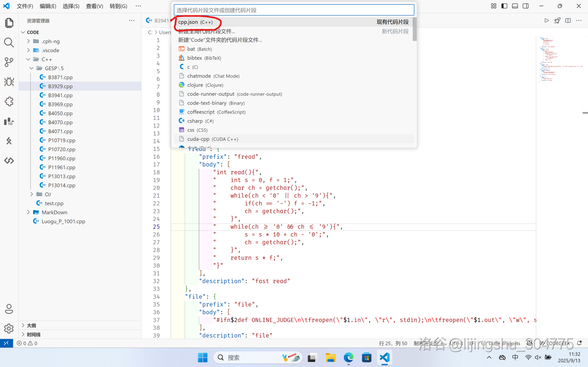Expand the OJ folder
Image resolution: width=588 pixels, height=367 pixels.
pyautogui.click(x=80, y=194)
